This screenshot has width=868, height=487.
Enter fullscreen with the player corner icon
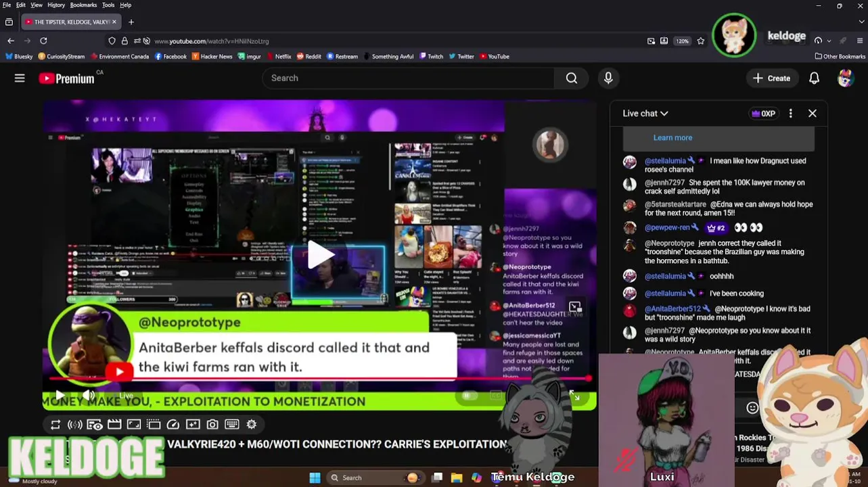pos(574,396)
